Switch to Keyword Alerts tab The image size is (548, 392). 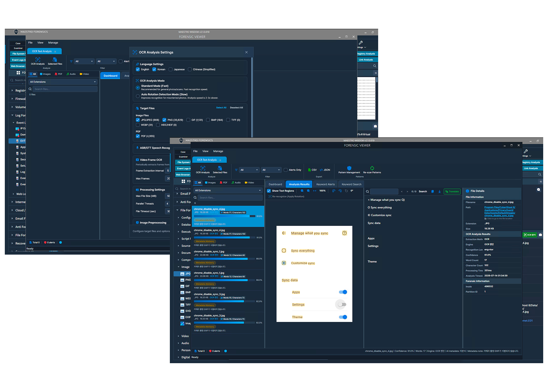tap(326, 184)
